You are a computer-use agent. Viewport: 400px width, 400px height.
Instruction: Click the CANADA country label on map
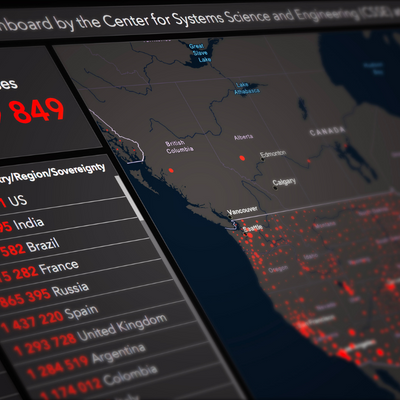point(327,131)
